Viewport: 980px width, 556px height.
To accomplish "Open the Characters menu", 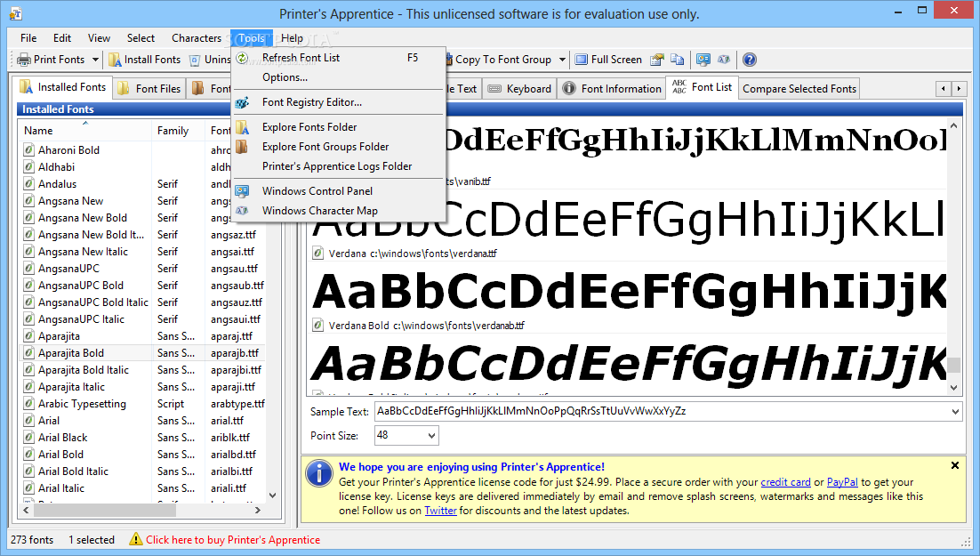I will pyautogui.click(x=197, y=38).
